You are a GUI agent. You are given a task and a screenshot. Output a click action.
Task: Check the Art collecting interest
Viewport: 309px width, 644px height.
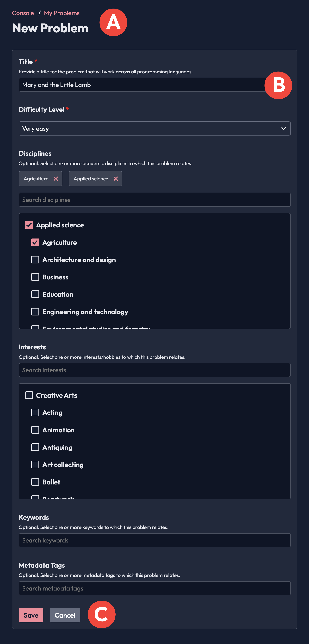pos(35,464)
